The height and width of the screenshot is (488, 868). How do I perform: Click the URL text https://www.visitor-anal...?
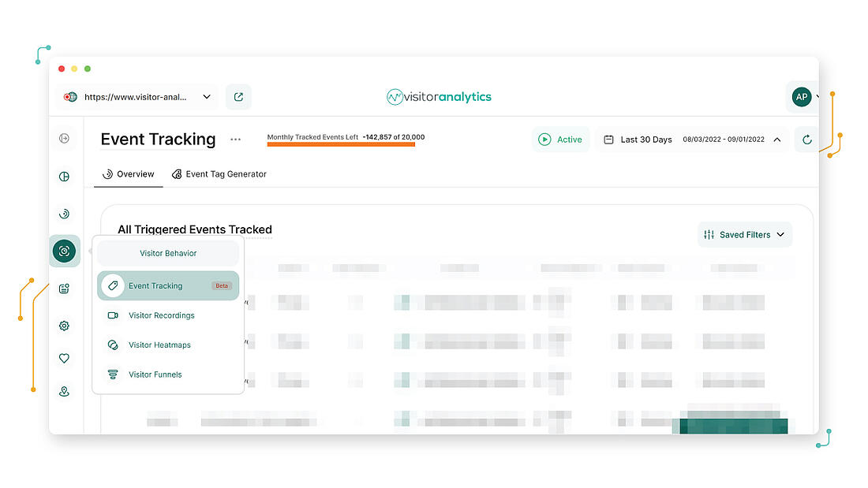point(136,97)
